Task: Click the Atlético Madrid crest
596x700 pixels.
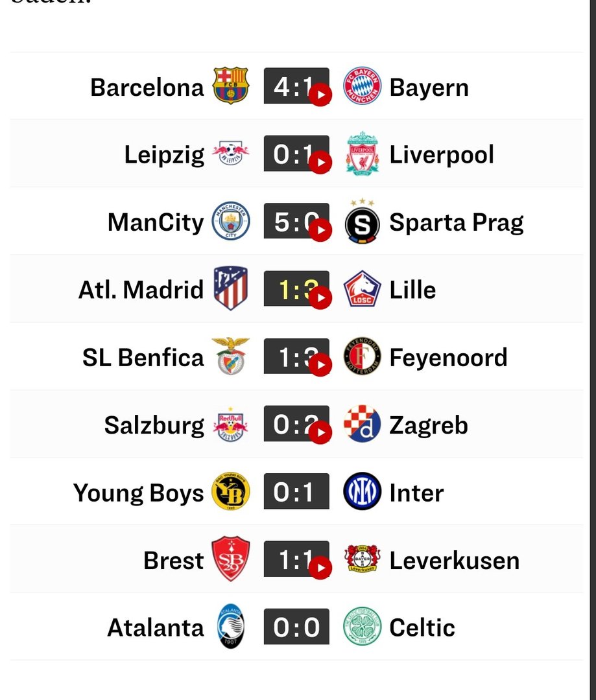Action: click(231, 289)
